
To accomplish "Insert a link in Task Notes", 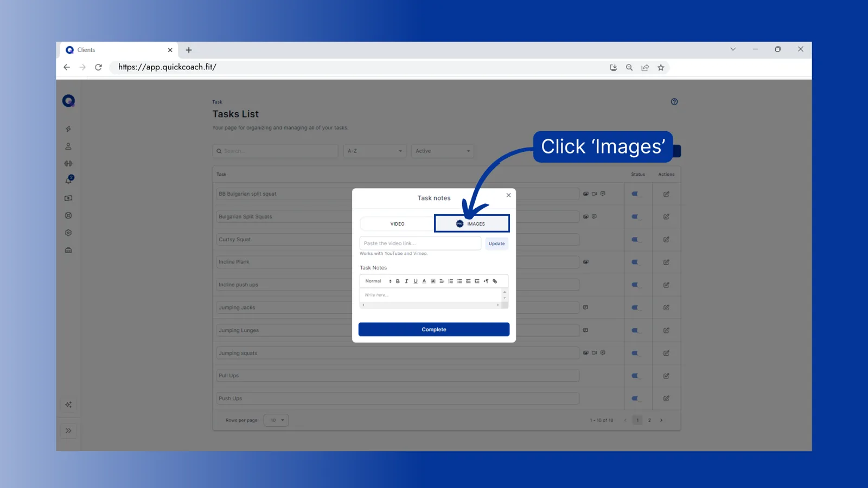I will pos(495,281).
